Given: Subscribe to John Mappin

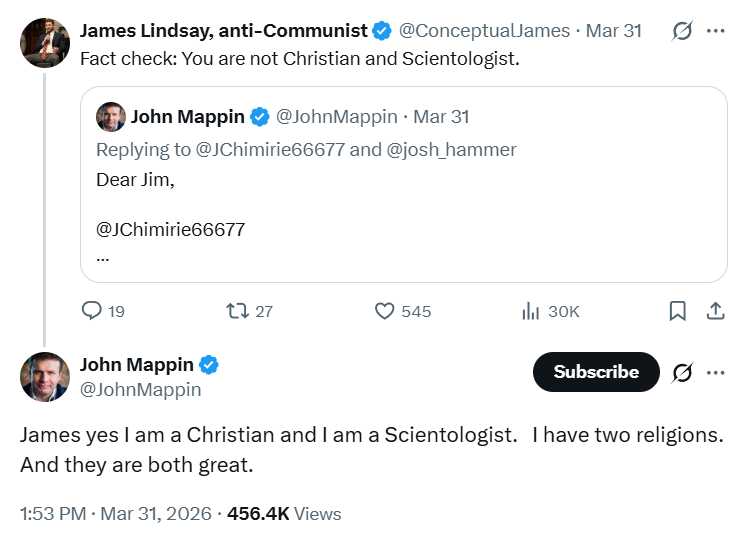Looking at the screenshot, I should point(596,372).
